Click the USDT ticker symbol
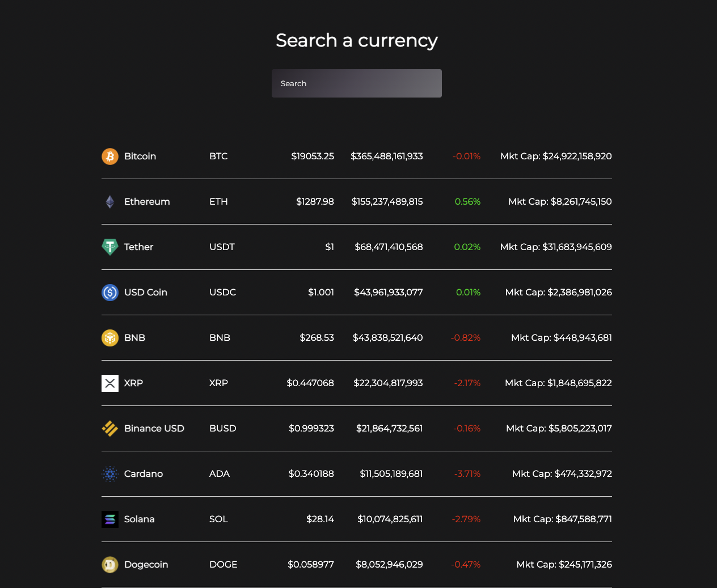Image resolution: width=717 pixels, height=588 pixels. 222,247
